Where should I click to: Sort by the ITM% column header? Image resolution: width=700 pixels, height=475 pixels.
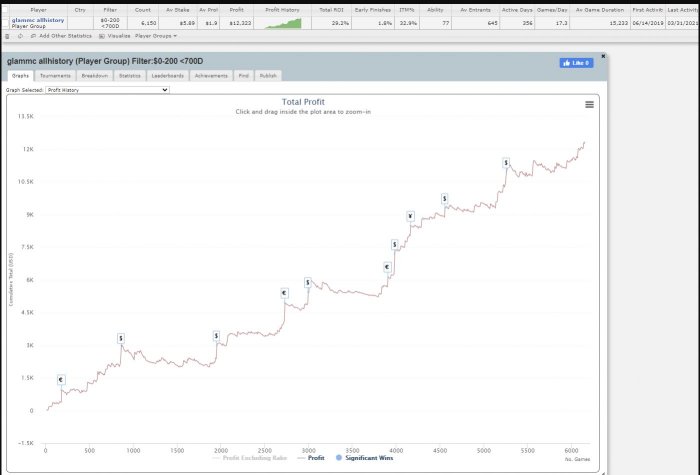[407, 10]
